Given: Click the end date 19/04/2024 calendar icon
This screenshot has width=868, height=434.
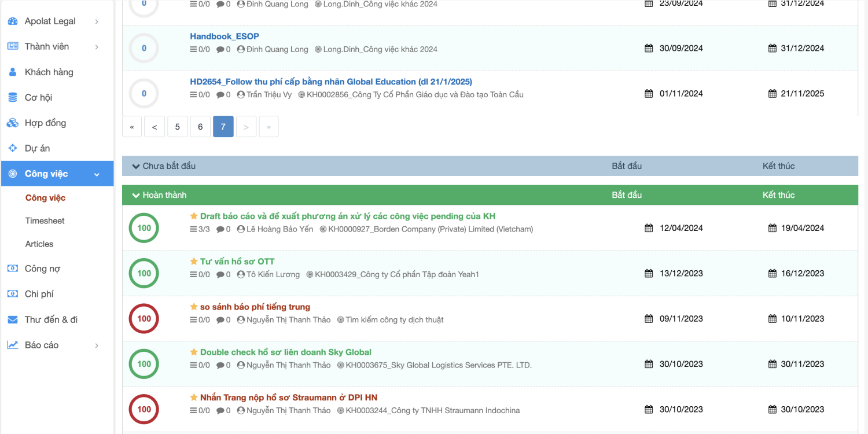Looking at the screenshot, I should click(x=773, y=228).
